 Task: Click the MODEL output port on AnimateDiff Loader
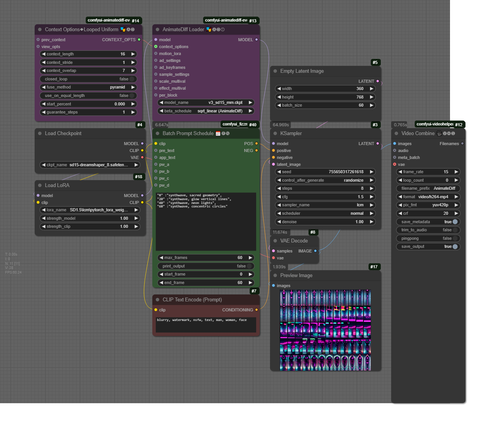[257, 40]
